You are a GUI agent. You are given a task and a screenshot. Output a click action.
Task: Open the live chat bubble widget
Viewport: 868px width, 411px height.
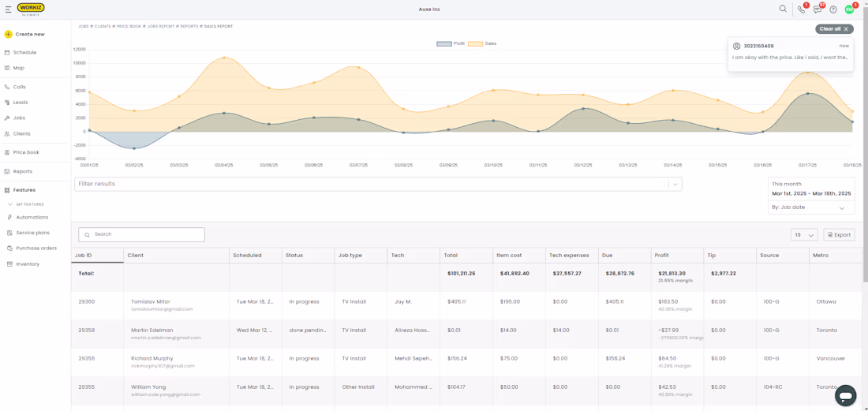[x=845, y=395]
